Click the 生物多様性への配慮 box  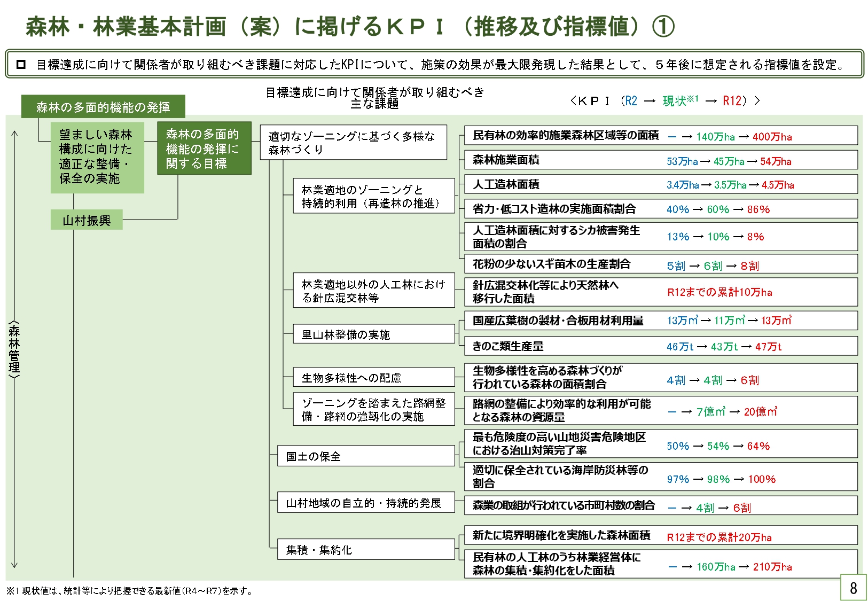pos(373,378)
